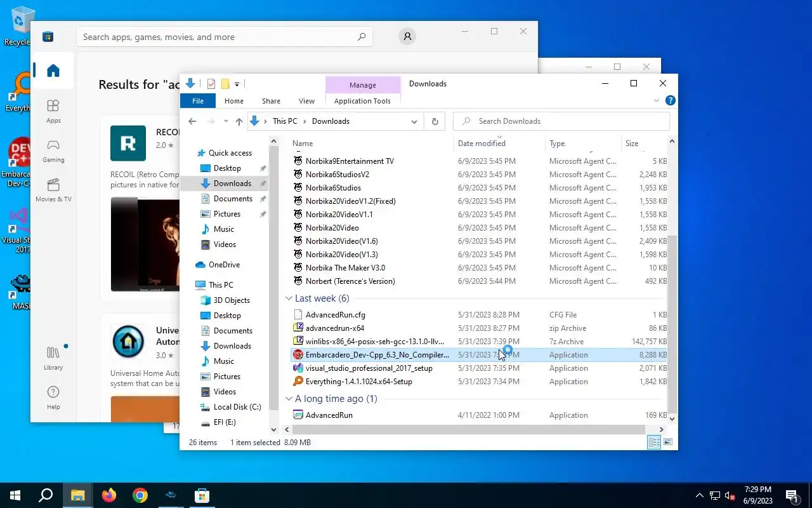
Task: Select the Everything-1.4.1.1024.x64-Setup file icon
Action: pyautogui.click(x=298, y=382)
